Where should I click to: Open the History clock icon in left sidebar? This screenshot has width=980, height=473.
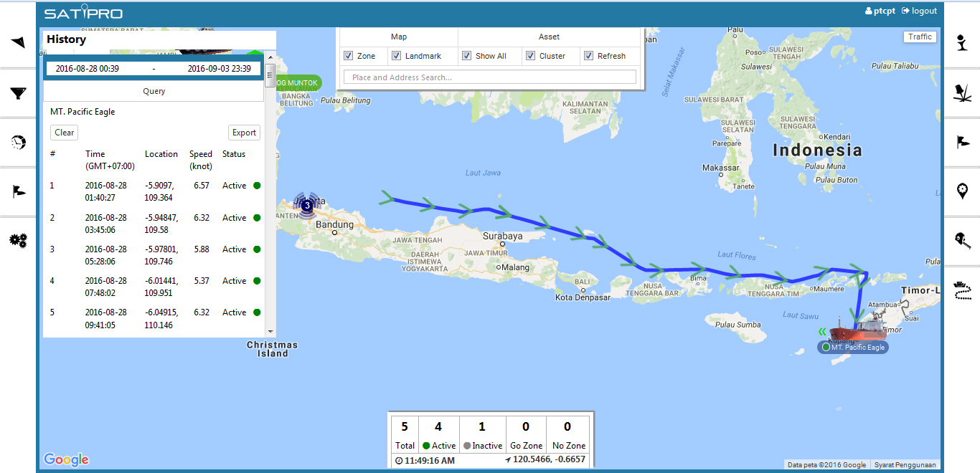(18, 141)
